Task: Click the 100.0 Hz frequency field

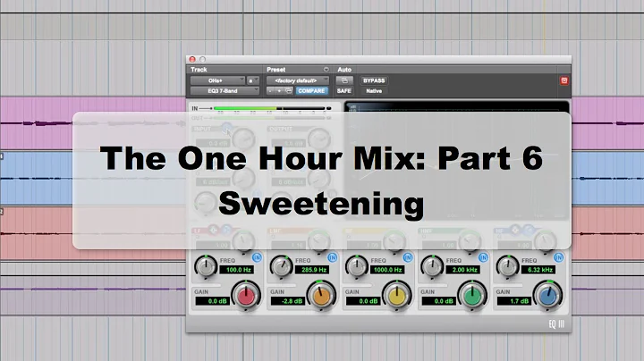Action: point(236,270)
